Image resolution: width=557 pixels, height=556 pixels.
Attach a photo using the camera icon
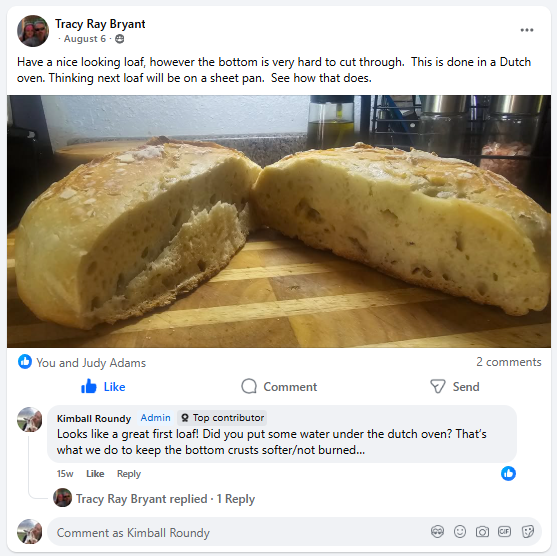pos(482,532)
